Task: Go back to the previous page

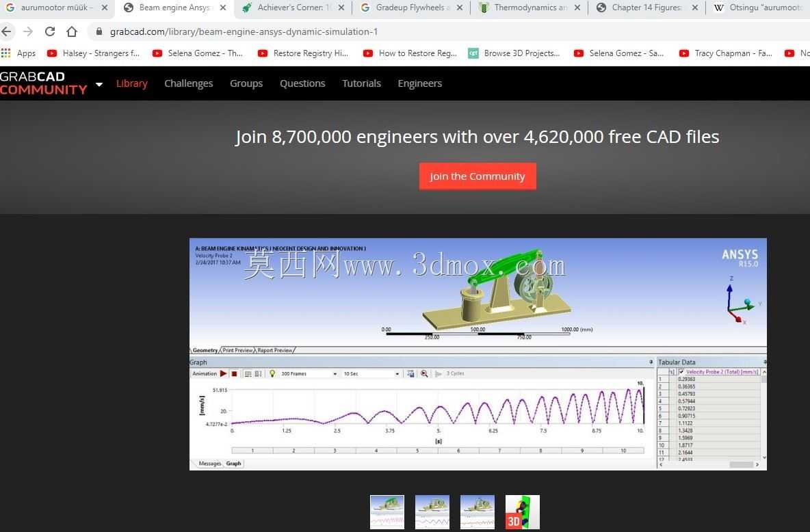Action: [6, 31]
